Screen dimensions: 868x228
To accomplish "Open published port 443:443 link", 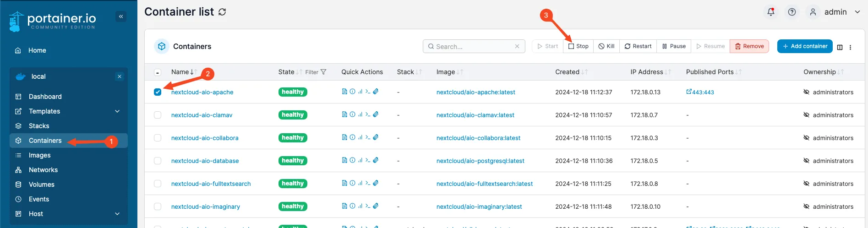I will click(x=700, y=92).
